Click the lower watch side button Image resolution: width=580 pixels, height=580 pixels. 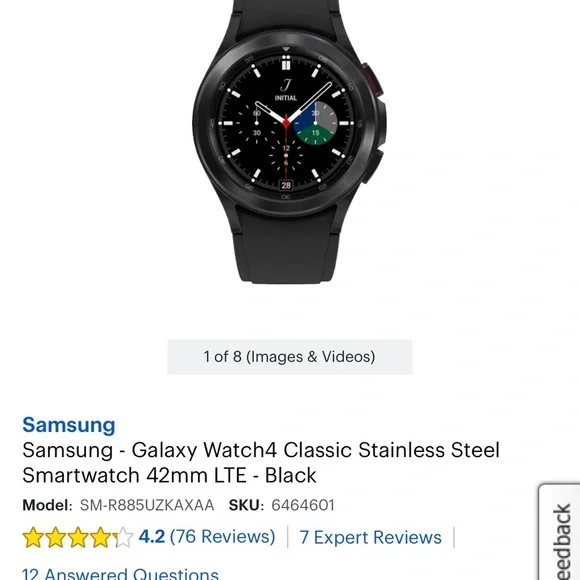(x=374, y=165)
